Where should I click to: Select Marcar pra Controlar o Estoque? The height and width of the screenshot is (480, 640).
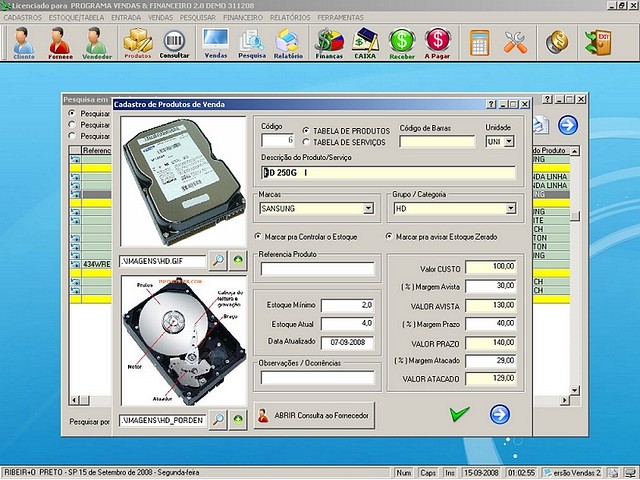(x=259, y=236)
